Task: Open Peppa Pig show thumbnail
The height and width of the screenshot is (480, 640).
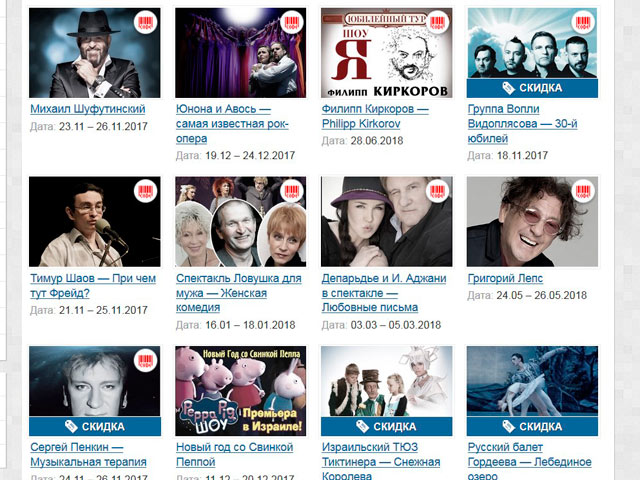Action: [x=241, y=391]
